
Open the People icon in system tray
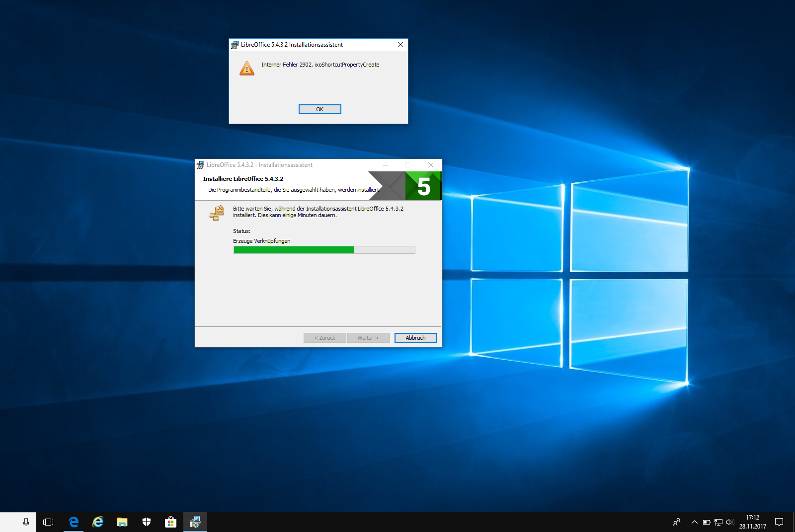point(677,522)
